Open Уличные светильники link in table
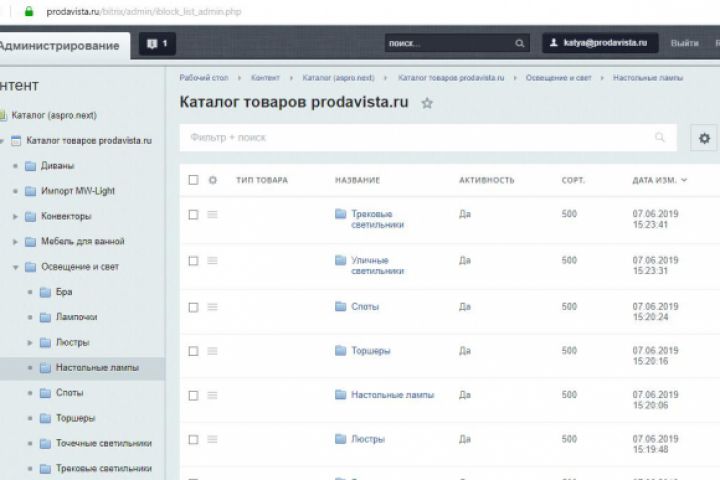 pyautogui.click(x=377, y=265)
